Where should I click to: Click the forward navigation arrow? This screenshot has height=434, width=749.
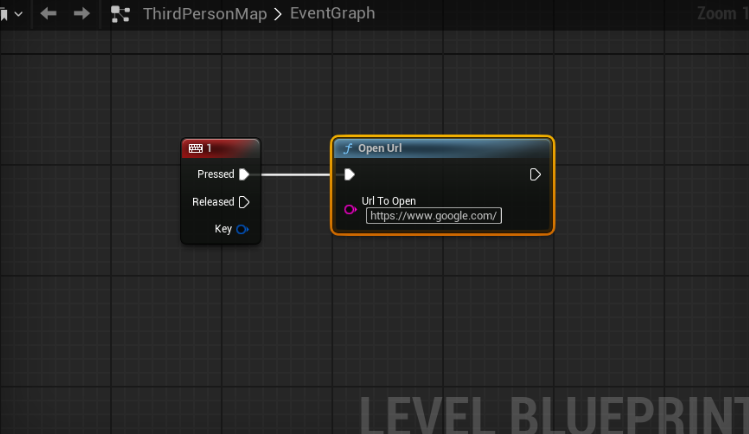[x=82, y=13]
